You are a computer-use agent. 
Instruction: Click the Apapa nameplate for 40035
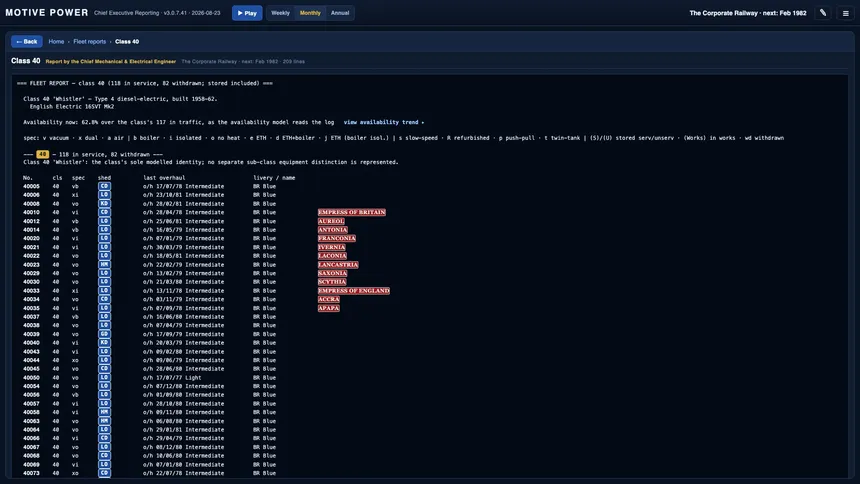(329, 308)
